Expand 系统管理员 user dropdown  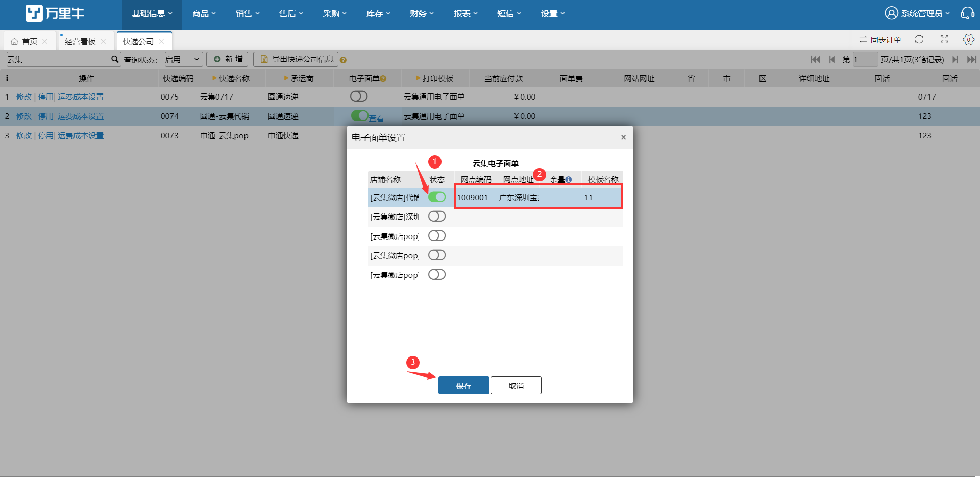point(925,14)
